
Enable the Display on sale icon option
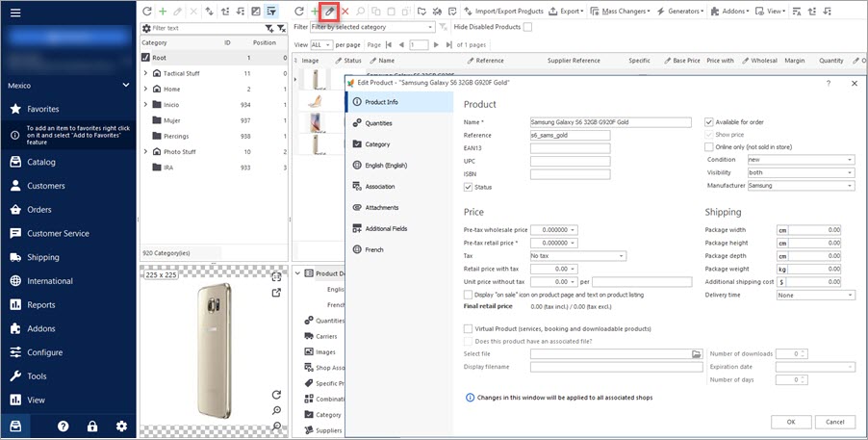468,295
